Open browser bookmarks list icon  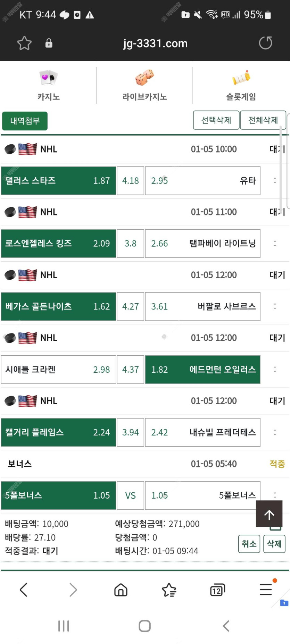[x=169, y=590]
